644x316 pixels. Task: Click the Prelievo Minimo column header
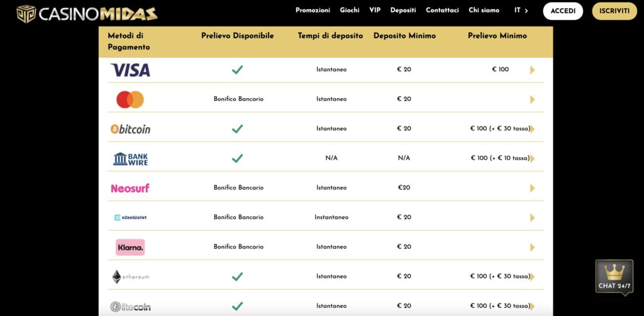(497, 36)
